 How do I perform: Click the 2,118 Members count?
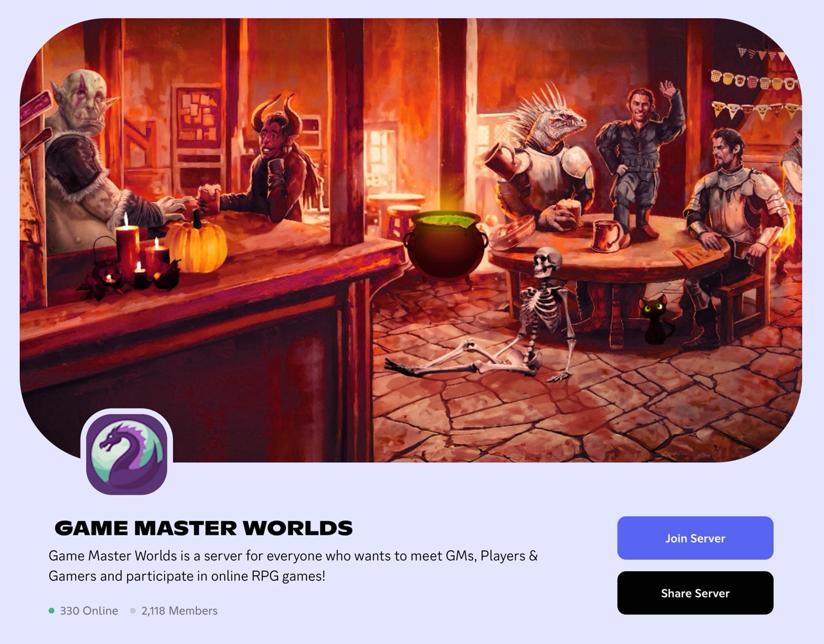pos(180,611)
